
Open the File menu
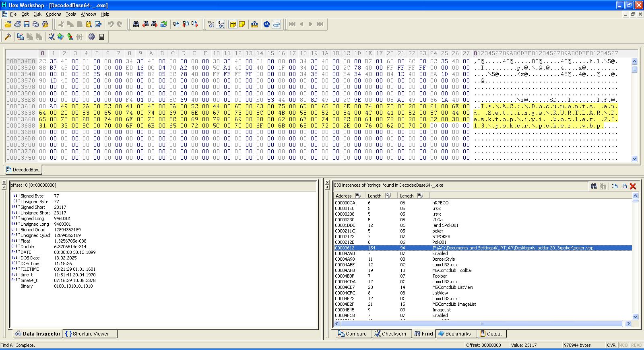point(13,14)
